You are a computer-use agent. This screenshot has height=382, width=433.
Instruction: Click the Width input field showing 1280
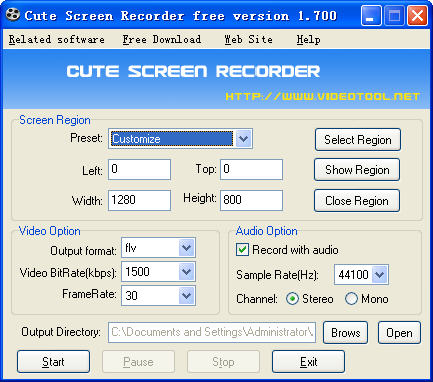coord(139,200)
